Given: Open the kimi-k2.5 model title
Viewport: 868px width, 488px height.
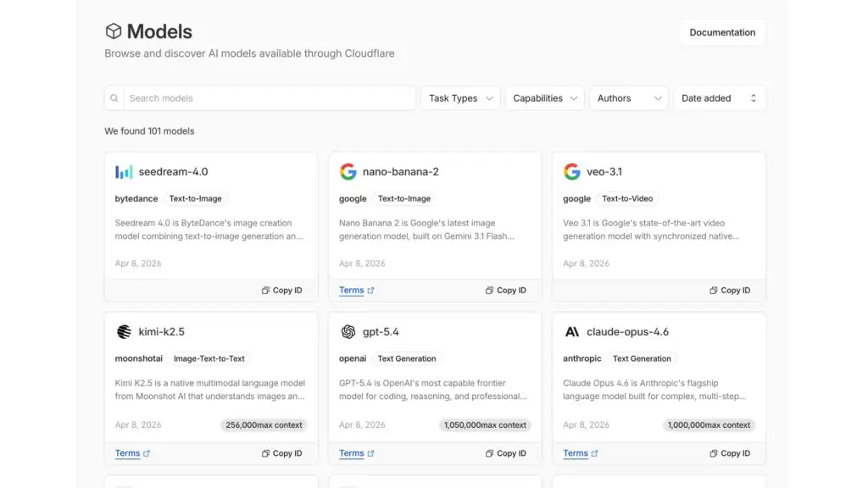Looking at the screenshot, I should (162, 331).
